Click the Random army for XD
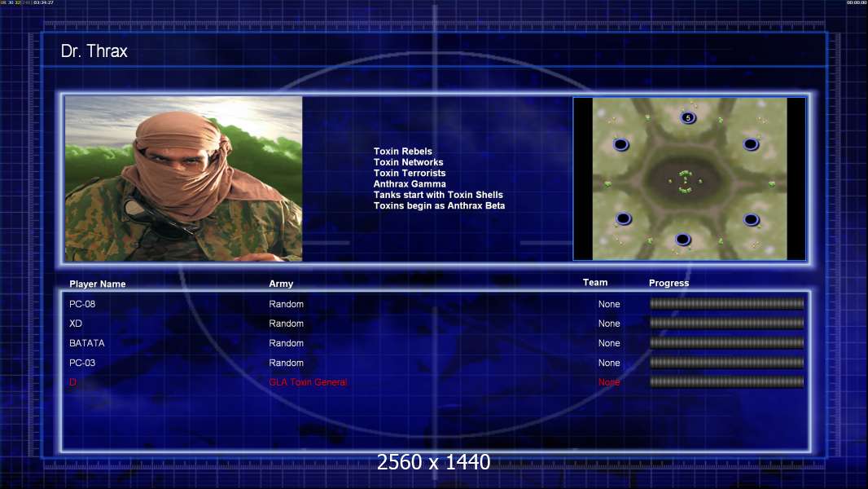The width and height of the screenshot is (868, 489). click(x=286, y=324)
